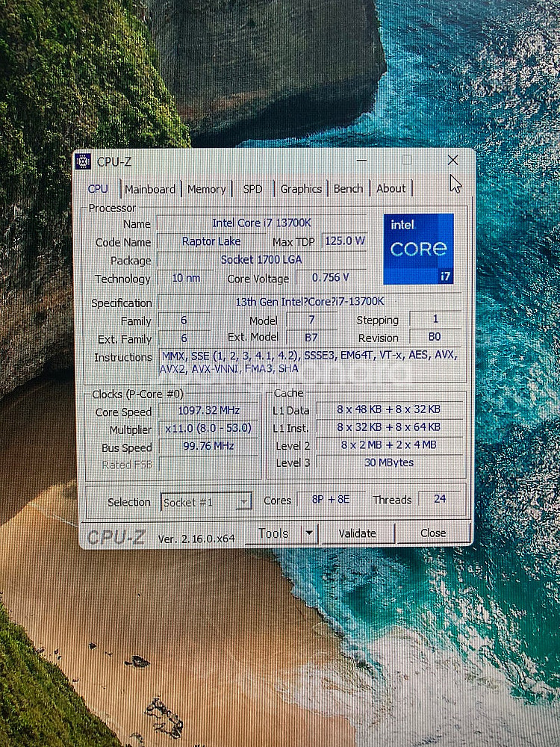Click the Multiplier value x11.0 (8.0 - 53.0)

pyautogui.click(x=208, y=428)
